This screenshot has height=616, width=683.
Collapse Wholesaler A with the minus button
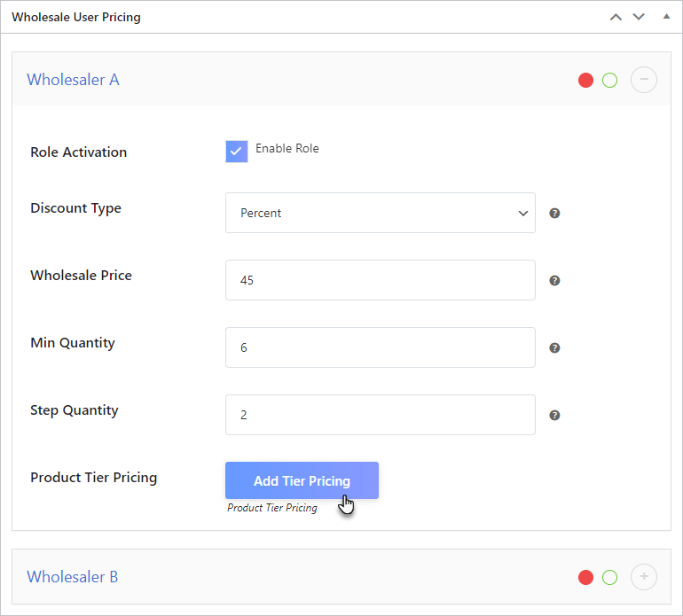click(x=644, y=80)
